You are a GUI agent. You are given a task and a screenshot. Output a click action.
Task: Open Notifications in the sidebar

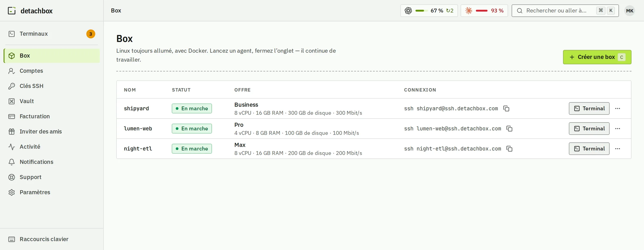click(52, 162)
